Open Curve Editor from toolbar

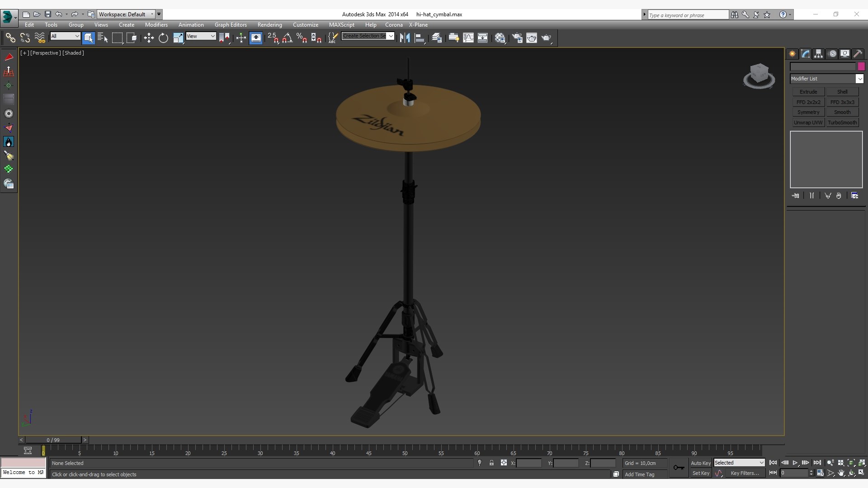tap(468, 38)
